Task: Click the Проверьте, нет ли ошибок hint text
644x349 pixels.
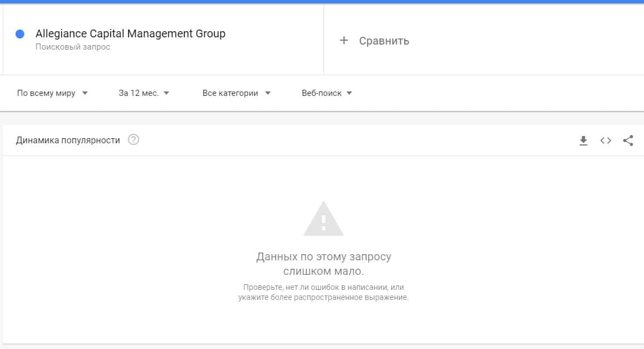Action: [323, 292]
